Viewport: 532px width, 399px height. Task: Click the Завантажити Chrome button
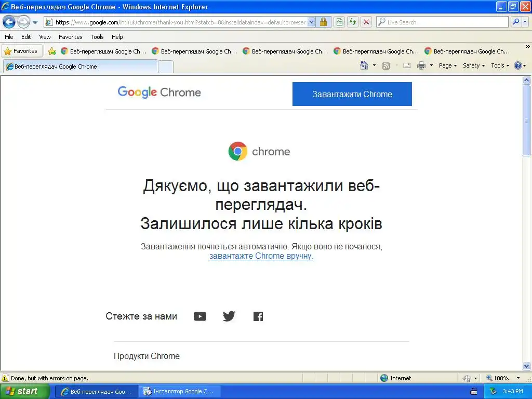pyautogui.click(x=352, y=94)
